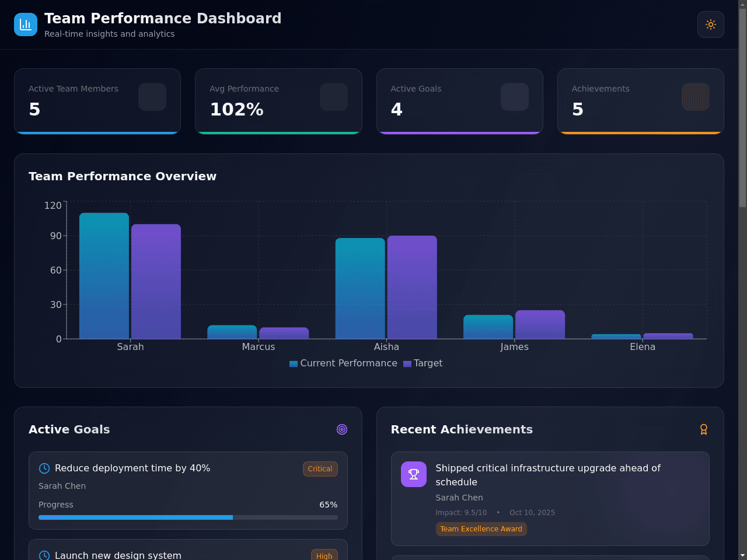
Task: Click the scrollbar down arrow
Action: (742, 555)
